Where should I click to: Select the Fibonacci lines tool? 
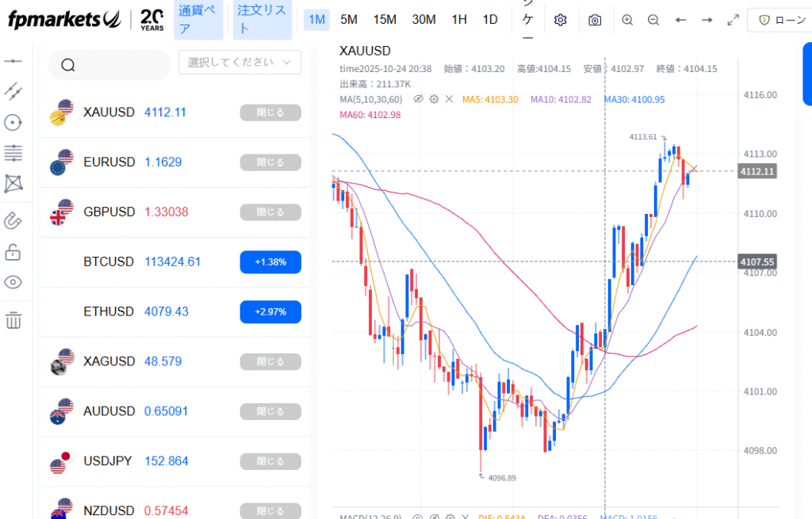[13, 152]
